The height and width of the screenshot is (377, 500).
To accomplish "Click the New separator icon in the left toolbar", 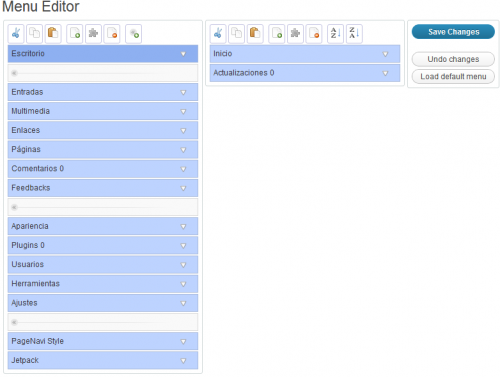I will pos(134,34).
